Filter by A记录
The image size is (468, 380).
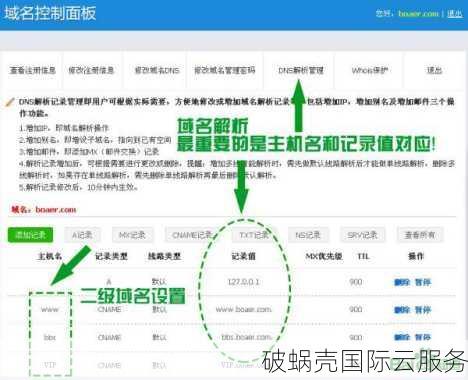82,235
